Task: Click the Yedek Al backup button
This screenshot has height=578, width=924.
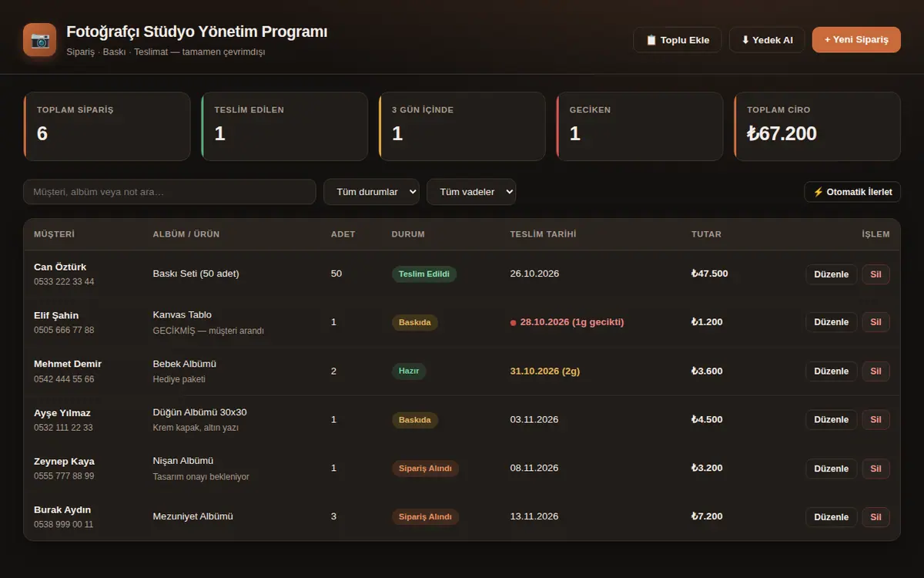Action: click(x=767, y=40)
